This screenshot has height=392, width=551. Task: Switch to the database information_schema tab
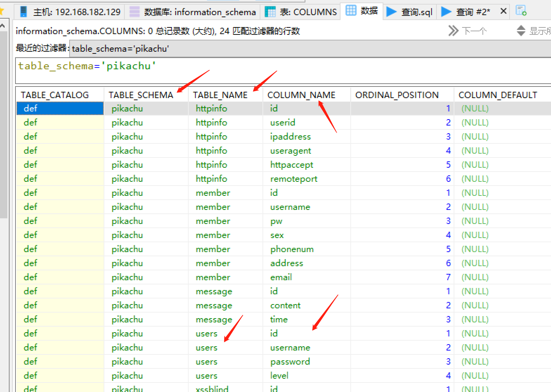pyautogui.click(x=193, y=12)
